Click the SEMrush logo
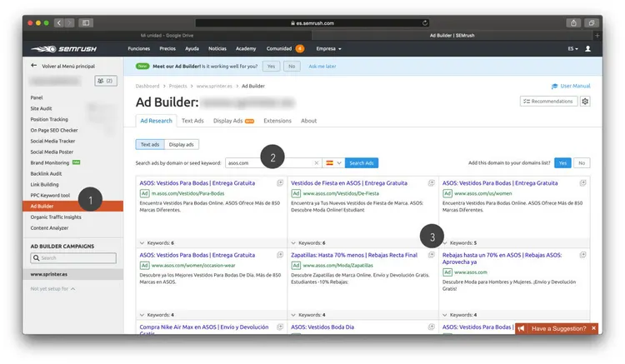625x364 pixels. click(x=64, y=48)
